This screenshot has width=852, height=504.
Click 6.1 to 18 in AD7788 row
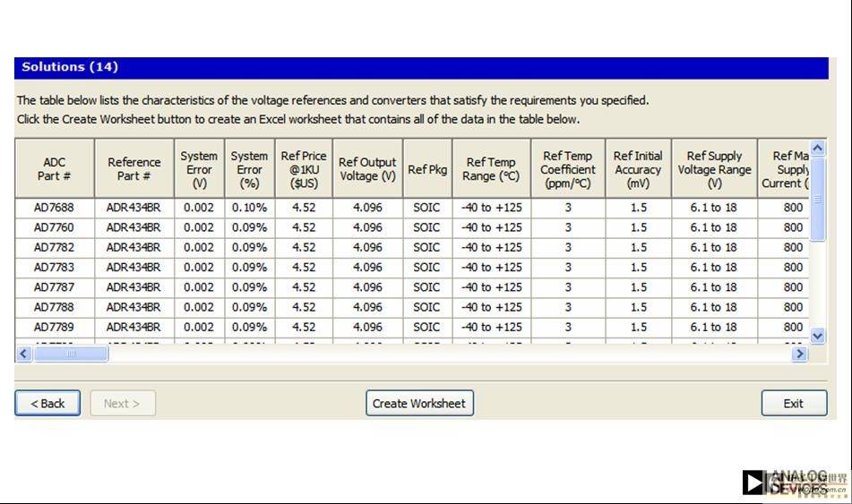tap(715, 307)
